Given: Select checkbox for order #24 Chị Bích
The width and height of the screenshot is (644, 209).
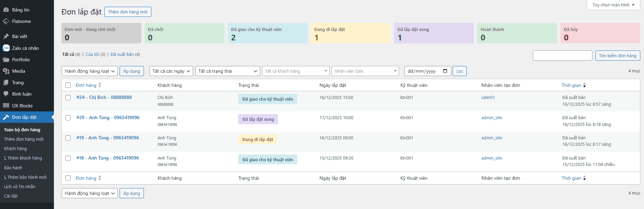Looking at the screenshot, I should (68, 98).
